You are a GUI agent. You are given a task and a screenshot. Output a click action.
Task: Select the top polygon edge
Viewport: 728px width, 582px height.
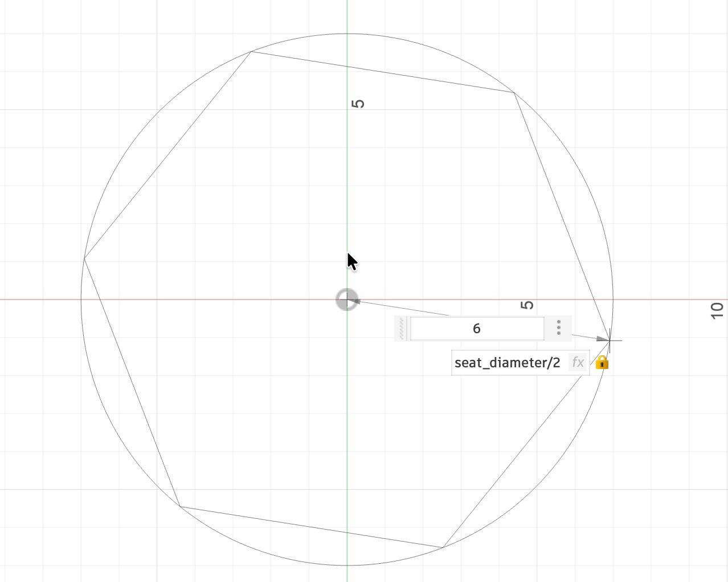(x=382, y=71)
